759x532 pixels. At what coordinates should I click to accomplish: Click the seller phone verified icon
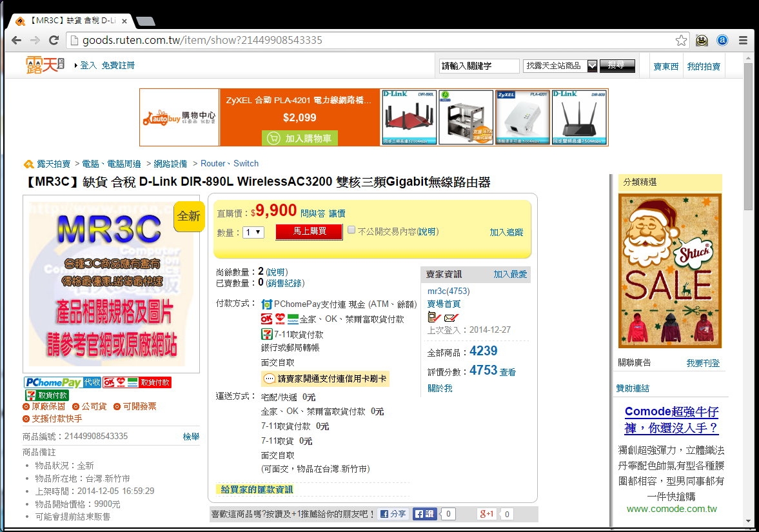pyautogui.click(x=434, y=317)
